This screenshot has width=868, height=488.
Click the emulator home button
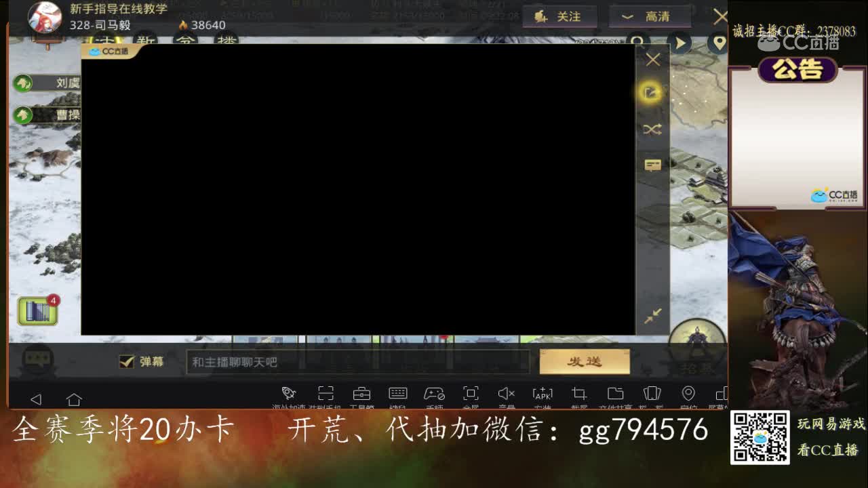coord(74,399)
